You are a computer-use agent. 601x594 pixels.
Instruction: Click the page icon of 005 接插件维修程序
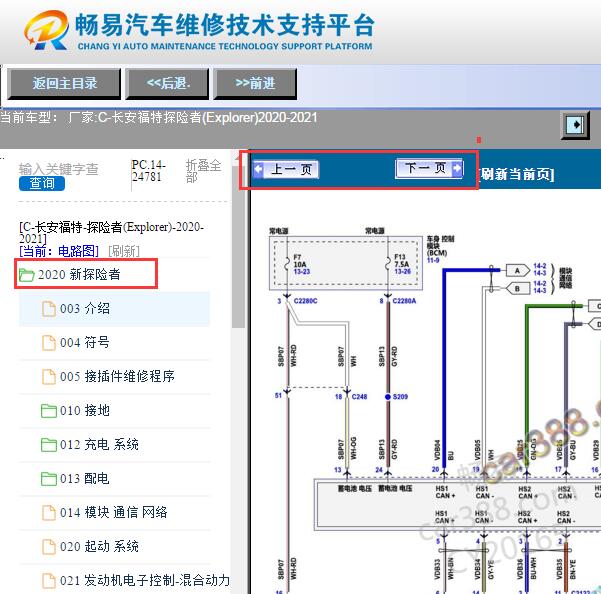point(49,376)
